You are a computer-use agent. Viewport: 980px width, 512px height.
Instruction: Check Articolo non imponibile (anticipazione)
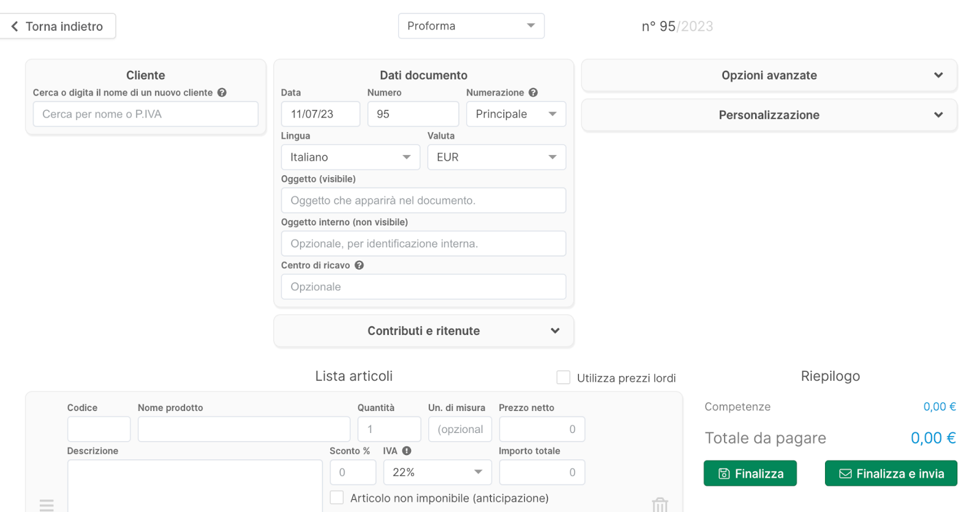tap(337, 498)
